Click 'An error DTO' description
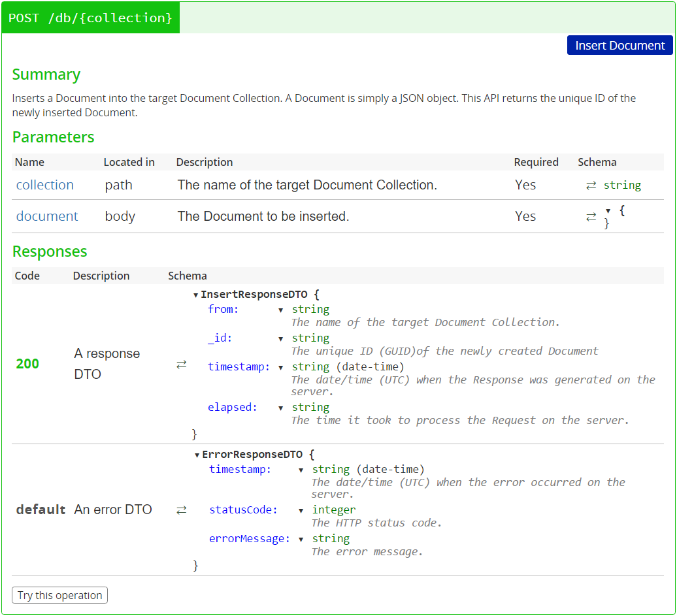 click(112, 510)
